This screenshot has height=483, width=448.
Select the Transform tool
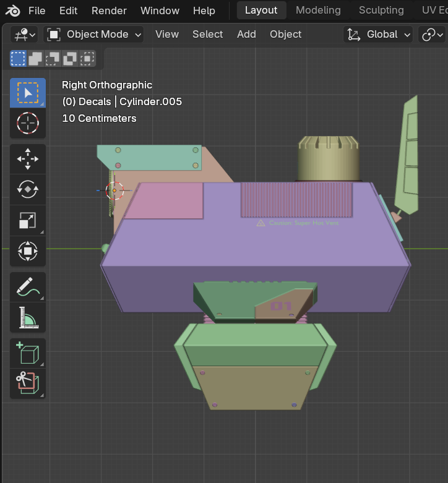coord(28,251)
